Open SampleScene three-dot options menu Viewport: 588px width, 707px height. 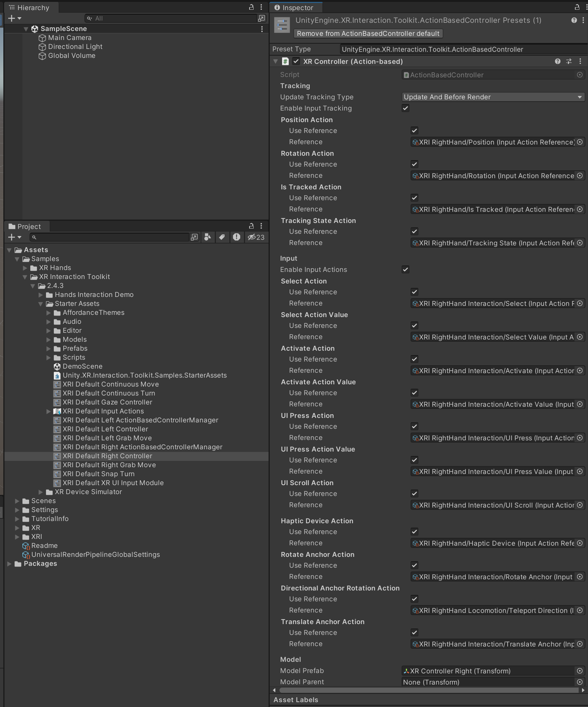pos(262,29)
